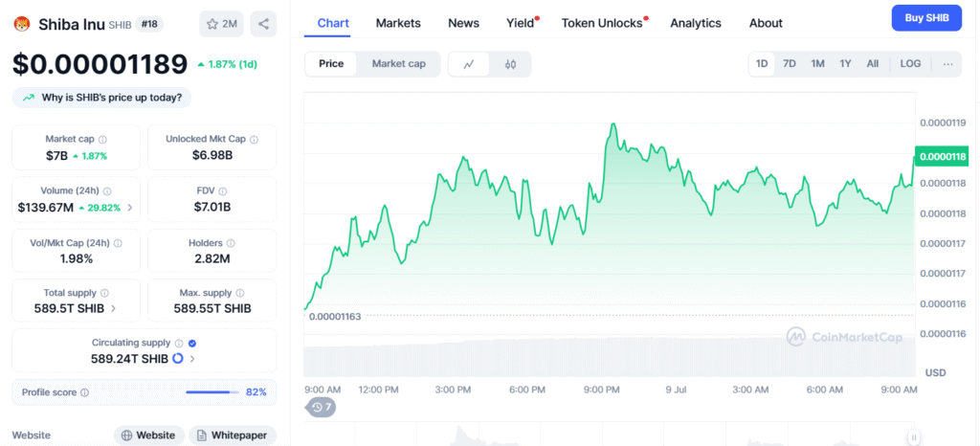980x446 pixels.
Task: Set chart range to 7D
Action: point(790,64)
